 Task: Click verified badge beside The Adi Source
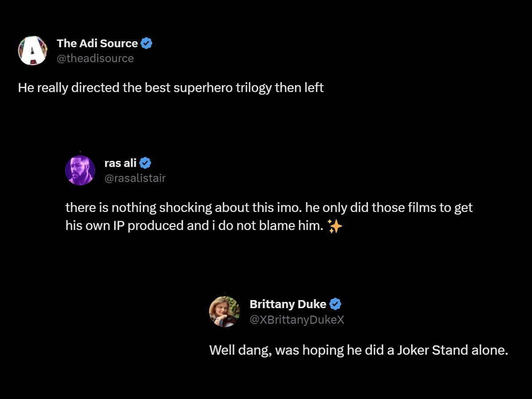pos(147,43)
